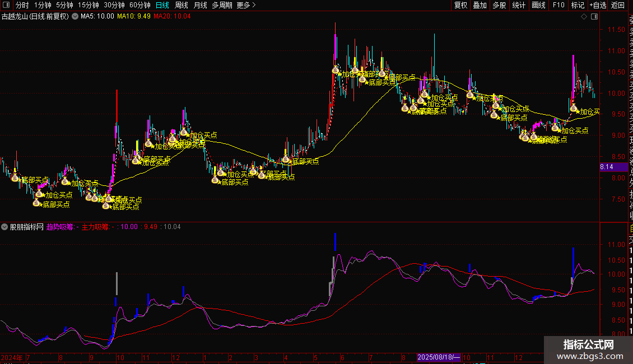
Task: Click the 2025/08/18 date marker on timeline
Action: (x=439, y=357)
